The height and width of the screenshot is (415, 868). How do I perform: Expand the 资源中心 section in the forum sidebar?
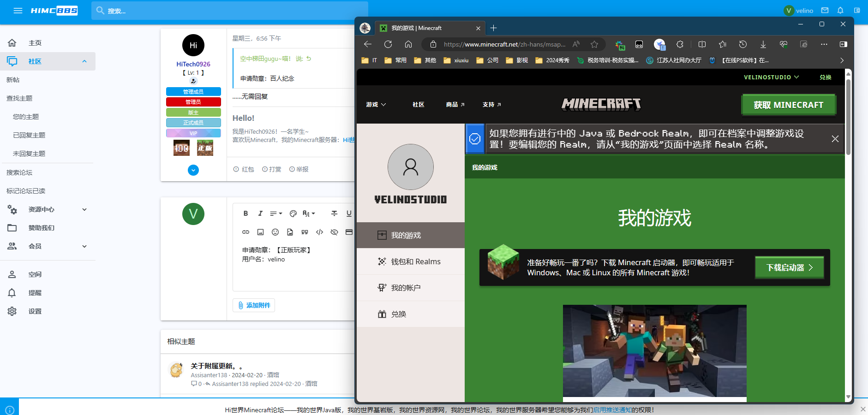tap(84, 209)
